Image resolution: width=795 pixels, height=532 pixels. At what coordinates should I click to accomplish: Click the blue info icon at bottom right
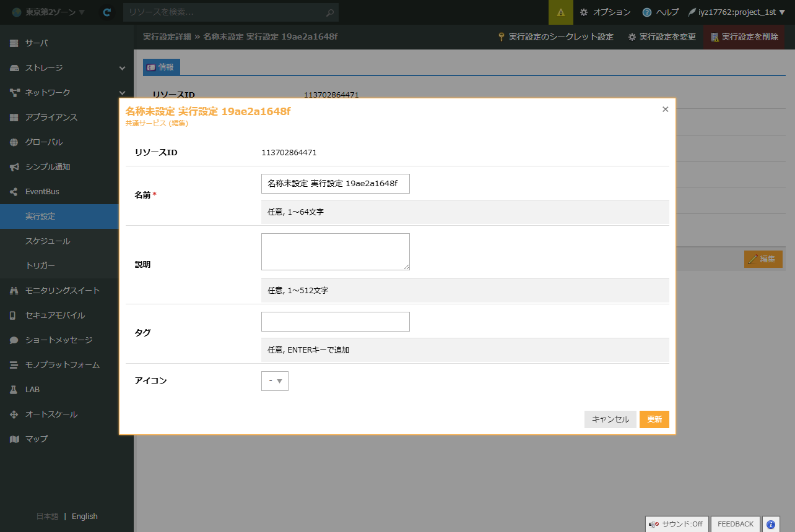(x=771, y=524)
